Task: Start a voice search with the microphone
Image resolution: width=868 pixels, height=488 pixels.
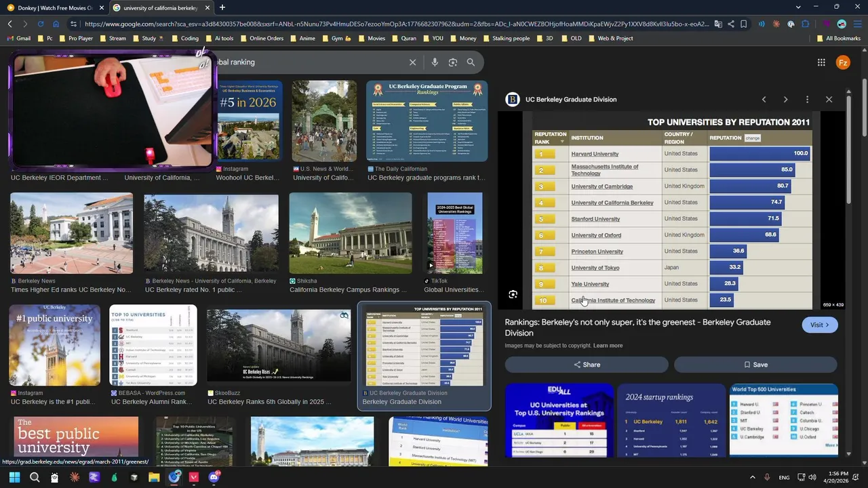Action: click(x=435, y=62)
